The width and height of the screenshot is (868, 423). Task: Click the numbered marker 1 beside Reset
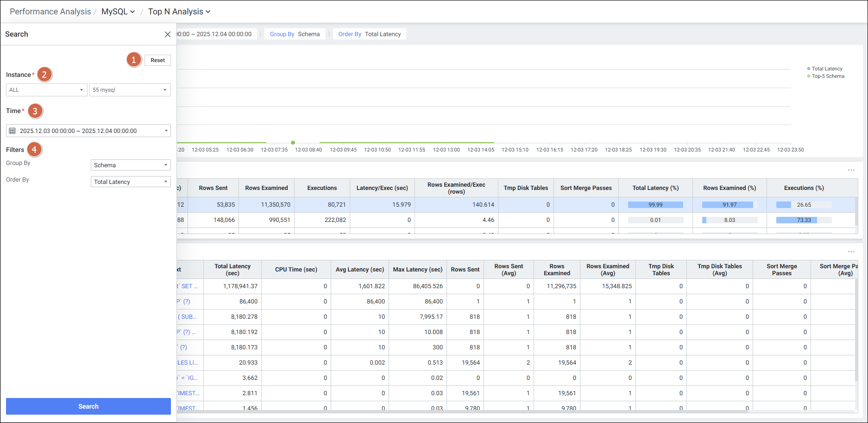coord(134,60)
